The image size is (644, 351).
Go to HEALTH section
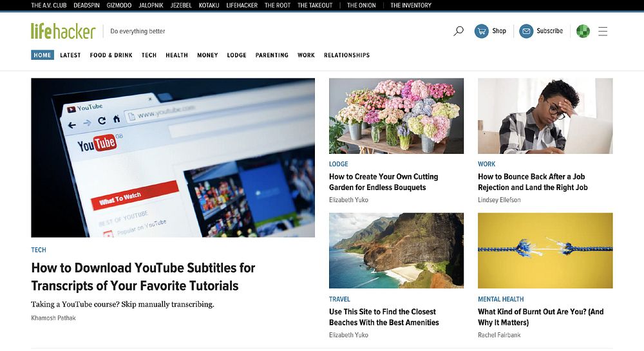(176, 55)
